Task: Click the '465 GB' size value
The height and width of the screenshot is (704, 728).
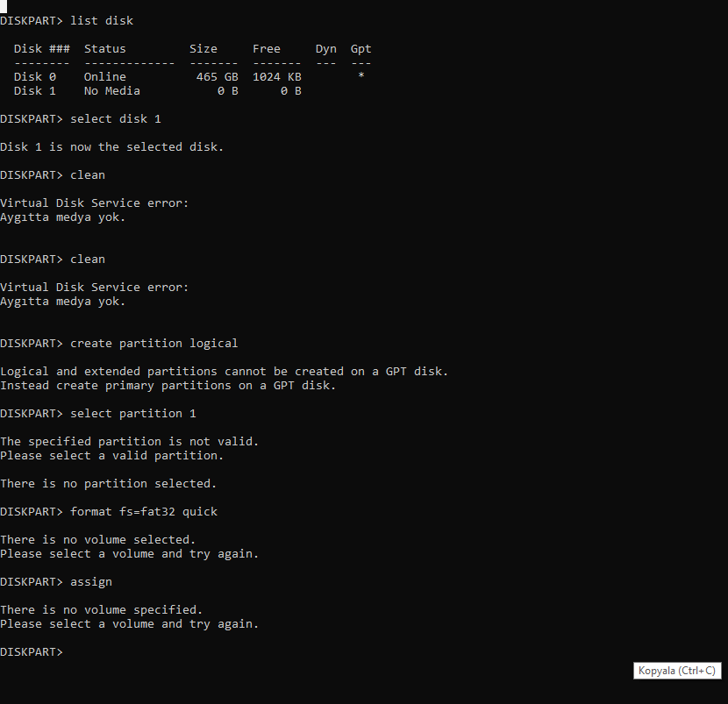Action: tap(218, 76)
